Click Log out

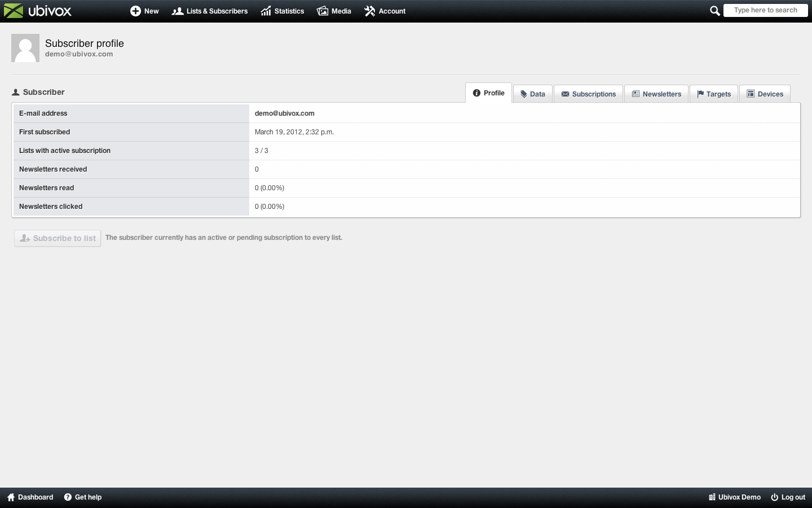(788, 497)
